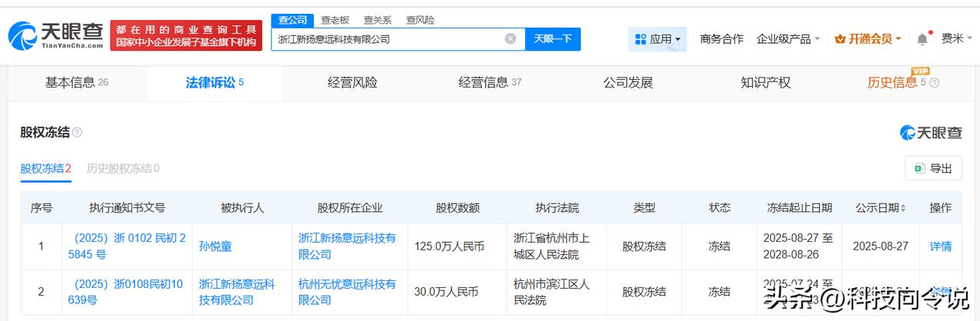Click 详情 for the first freeze record

(940, 247)
